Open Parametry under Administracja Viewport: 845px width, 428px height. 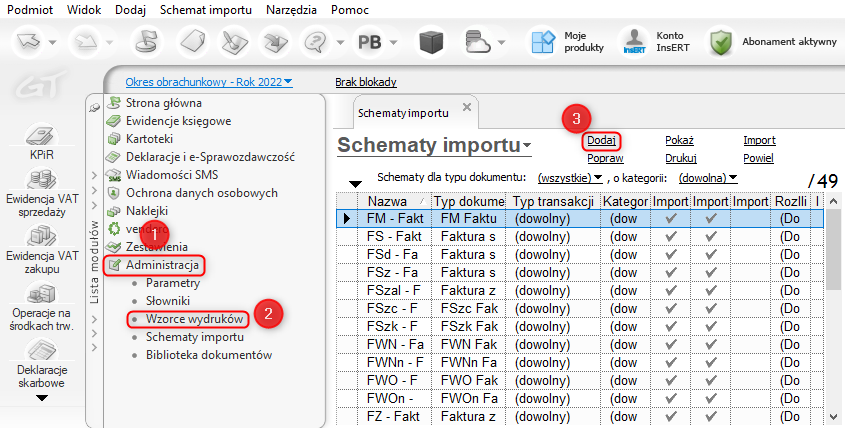[x=173, y=283]
